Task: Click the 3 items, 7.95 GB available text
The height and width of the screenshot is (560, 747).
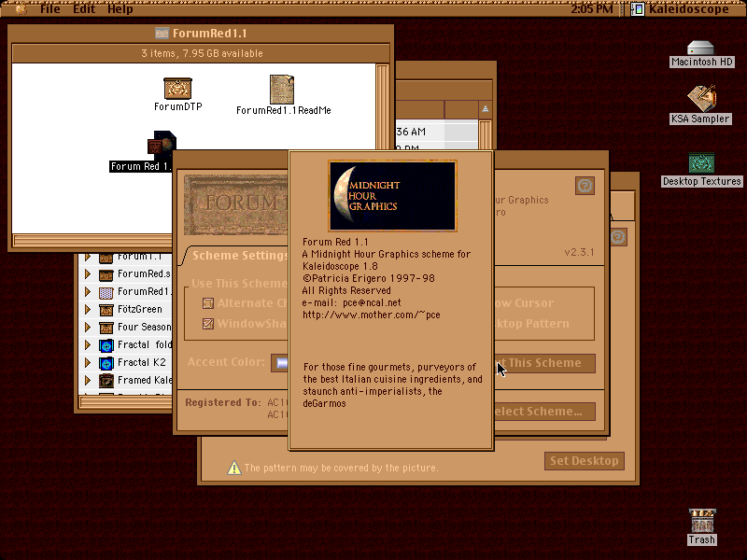Action: click(x=202, y=53)
